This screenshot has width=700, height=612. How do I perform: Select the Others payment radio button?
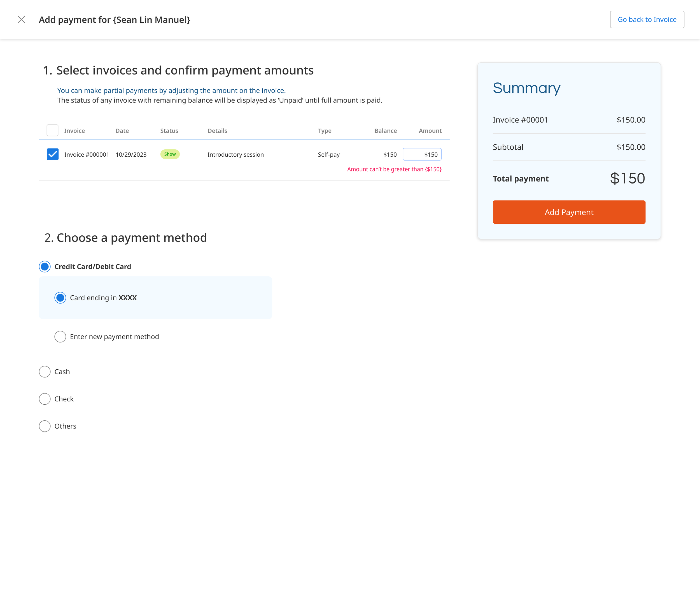point(45,426)
